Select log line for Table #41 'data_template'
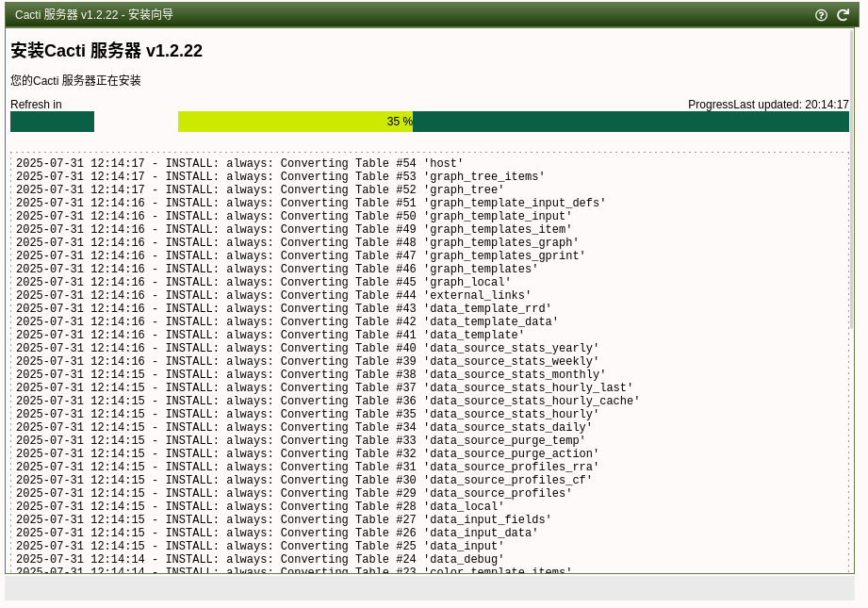Viewport: 868px width, 608px height. tap(270, 335)
